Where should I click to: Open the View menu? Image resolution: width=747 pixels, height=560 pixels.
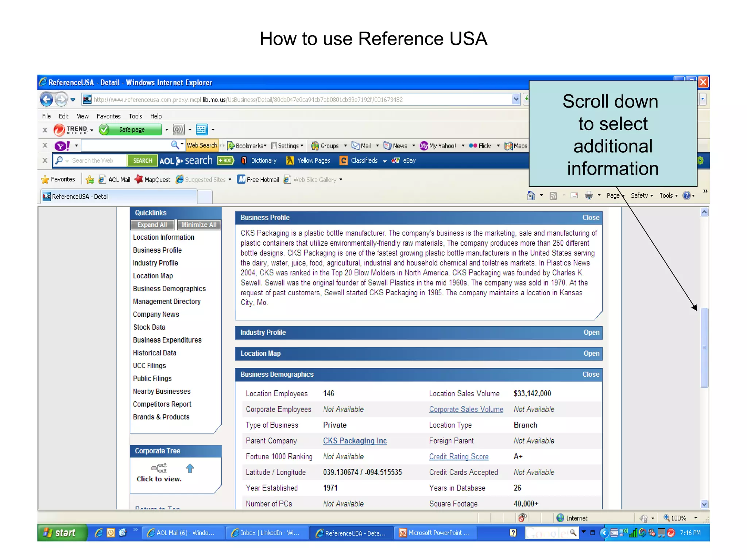[x=82, y=116]
